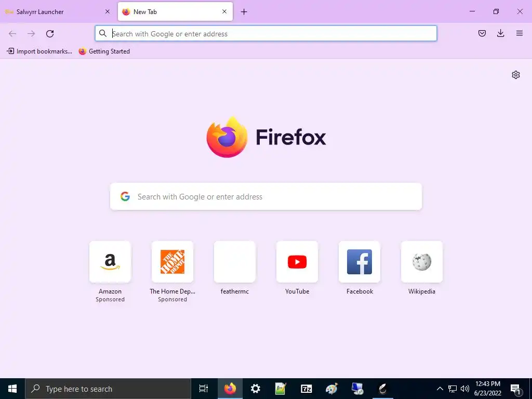Show hidden system tray icons
The image size is (532, 399).
(x=440, y=389)
